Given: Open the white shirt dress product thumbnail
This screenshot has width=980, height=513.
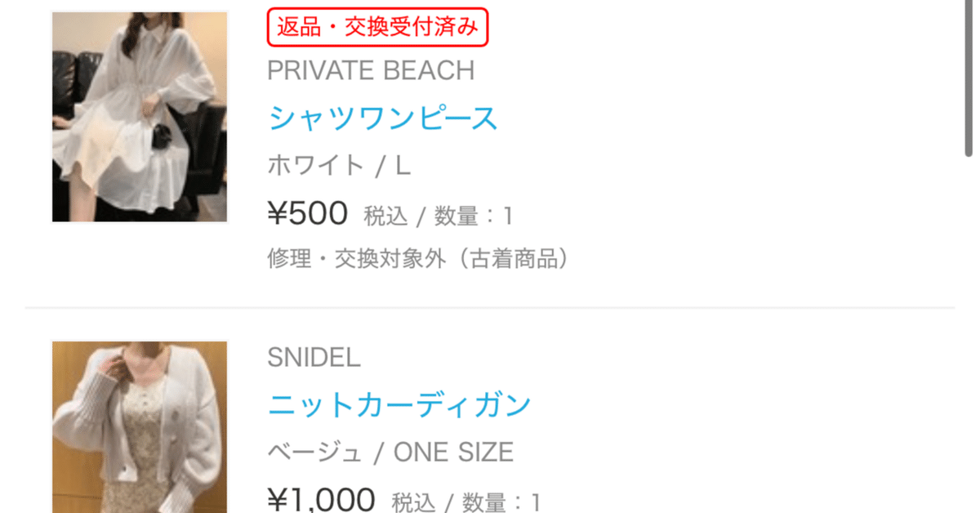Looking at the screenshot, I should 140,117.
